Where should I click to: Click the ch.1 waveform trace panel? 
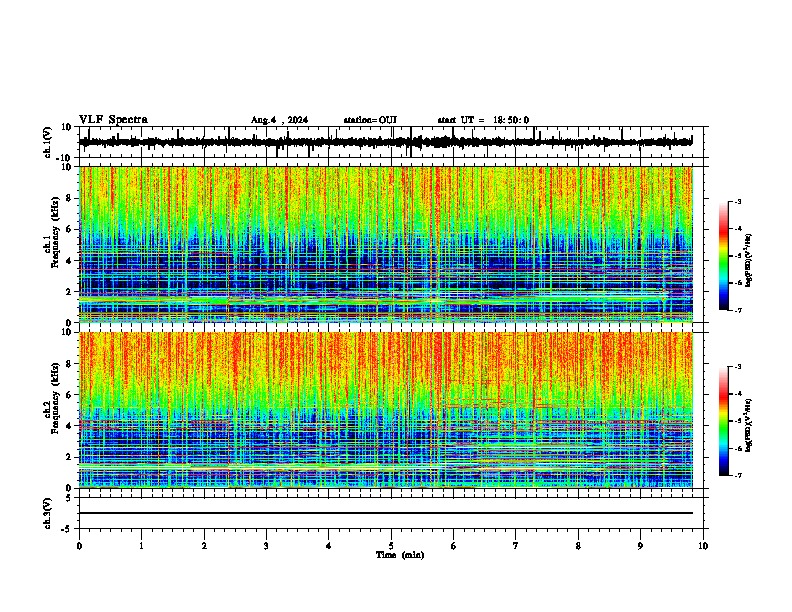tap(391, 142)
